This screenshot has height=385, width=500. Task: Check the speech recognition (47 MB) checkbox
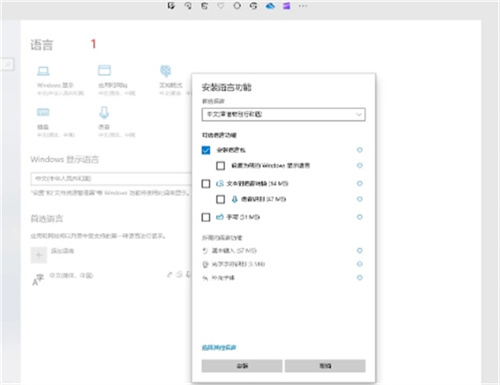221,199
